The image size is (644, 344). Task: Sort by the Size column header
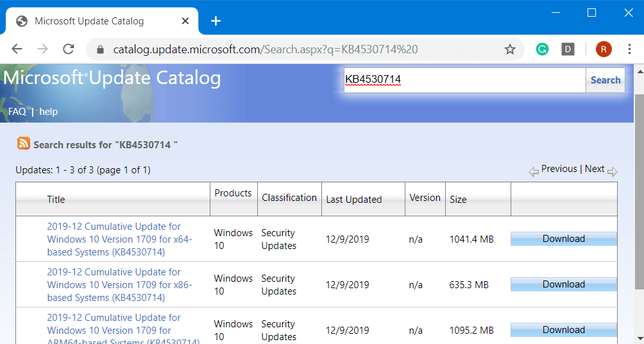(458, 200)
